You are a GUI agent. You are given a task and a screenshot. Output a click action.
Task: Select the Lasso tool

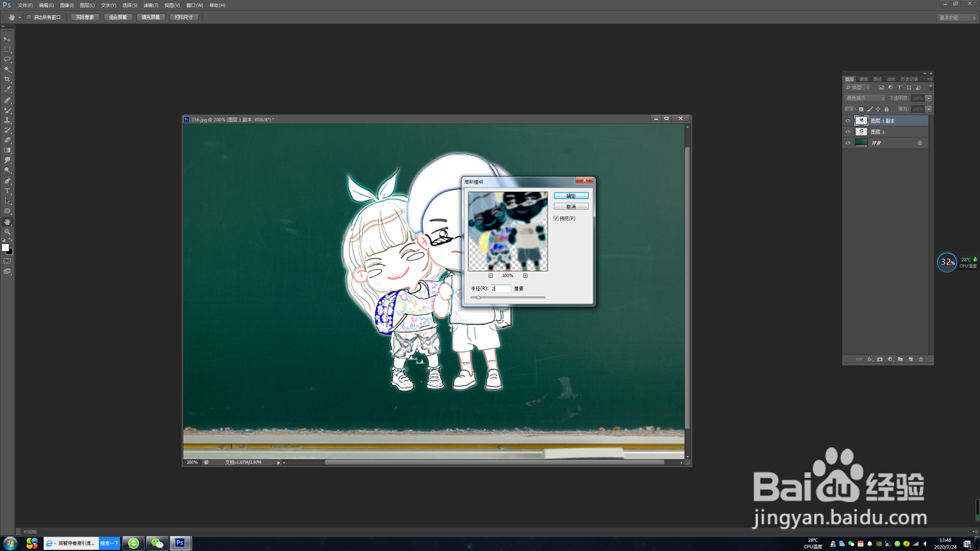pyautogui.click(x=7, y=59)
